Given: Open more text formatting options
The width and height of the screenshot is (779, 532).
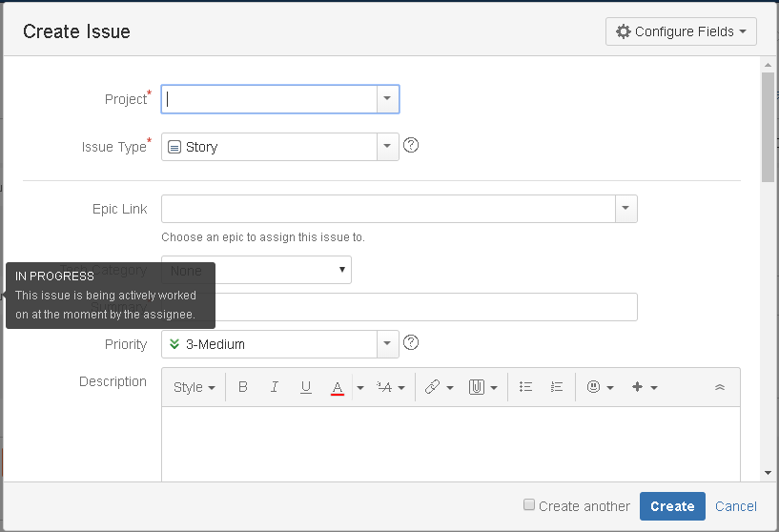Looking at the screenshot, I should tap(391, 387).
